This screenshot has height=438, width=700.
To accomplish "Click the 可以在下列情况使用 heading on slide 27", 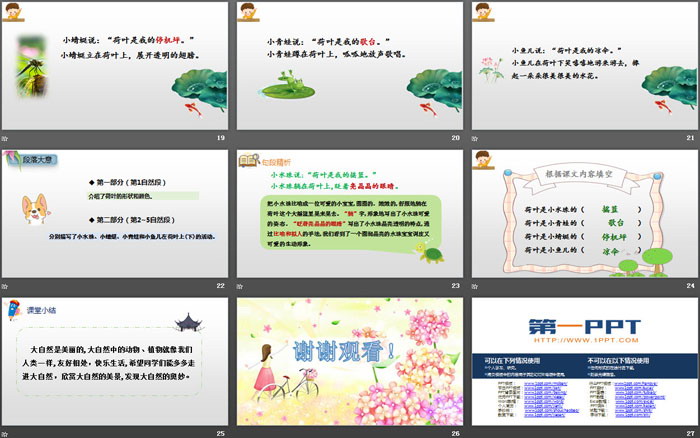I will tap(512, 360).
